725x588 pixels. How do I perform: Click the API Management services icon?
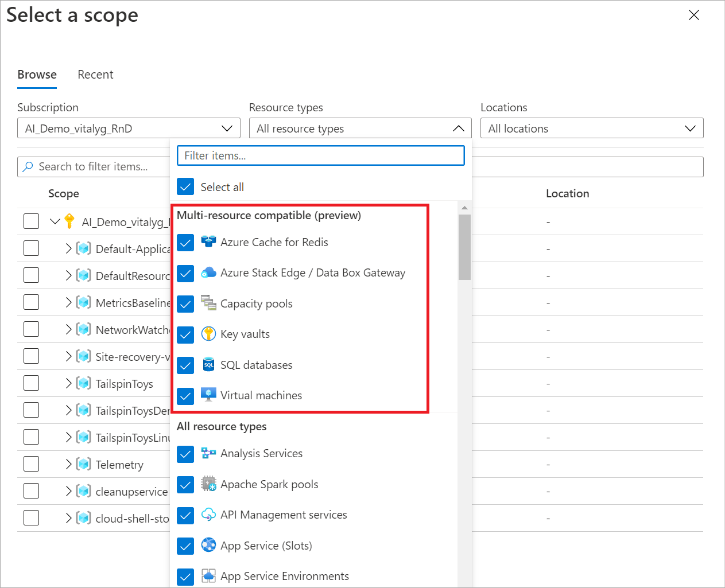208,515
